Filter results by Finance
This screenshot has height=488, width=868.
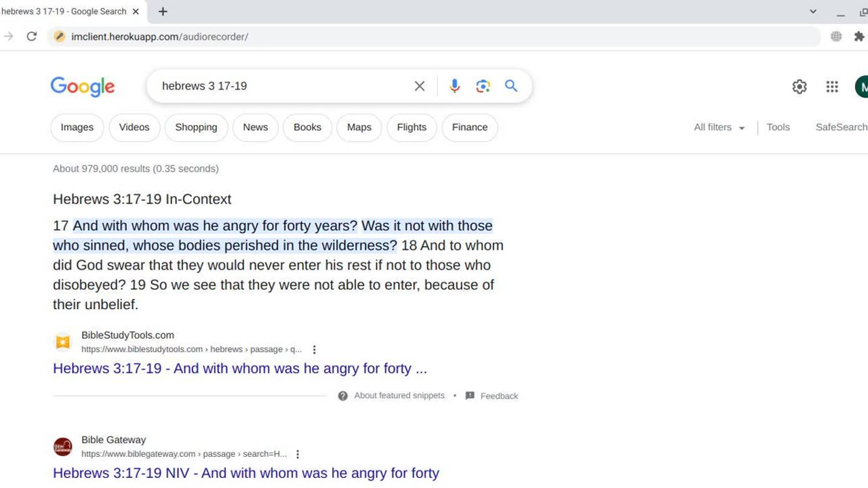pyautogui.click(x=470, y=127)
